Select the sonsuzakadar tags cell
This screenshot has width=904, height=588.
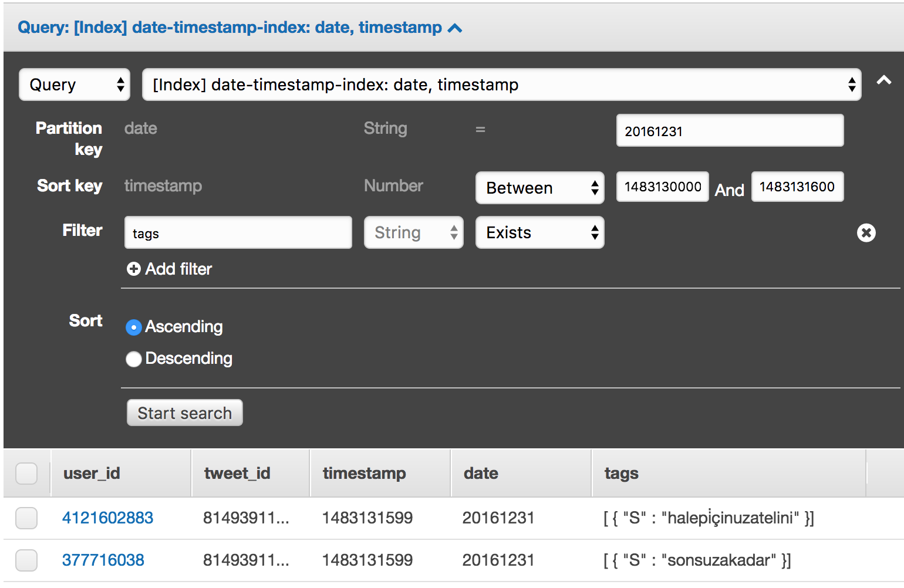click(x=697, y=560)
